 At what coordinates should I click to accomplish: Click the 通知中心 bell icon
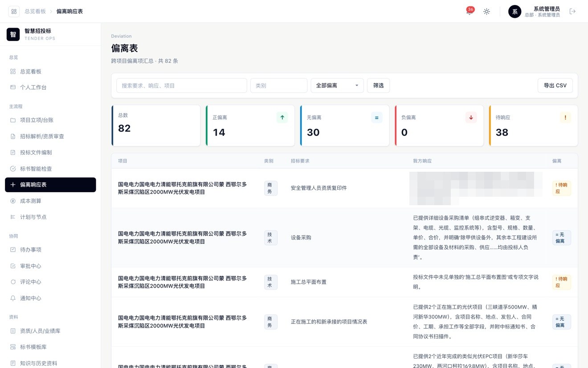tap(13, 298)
